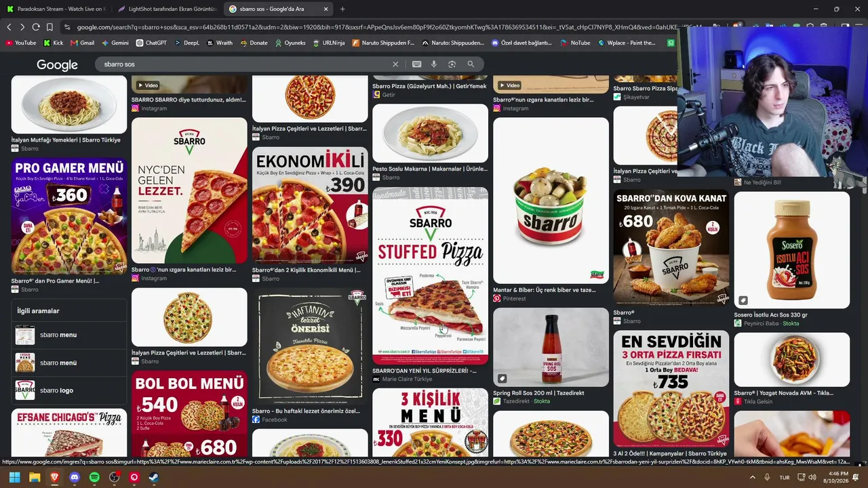Open 'Sosero İsotlu Acı Sos 330 gr' title
This screenshot has height=488, width=868.
point(770,315)
